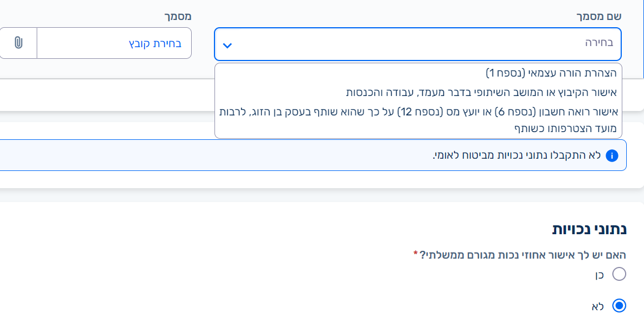
Task: Pick the אישור רואה חשבון dropdown option
Action: pos(418,119)
